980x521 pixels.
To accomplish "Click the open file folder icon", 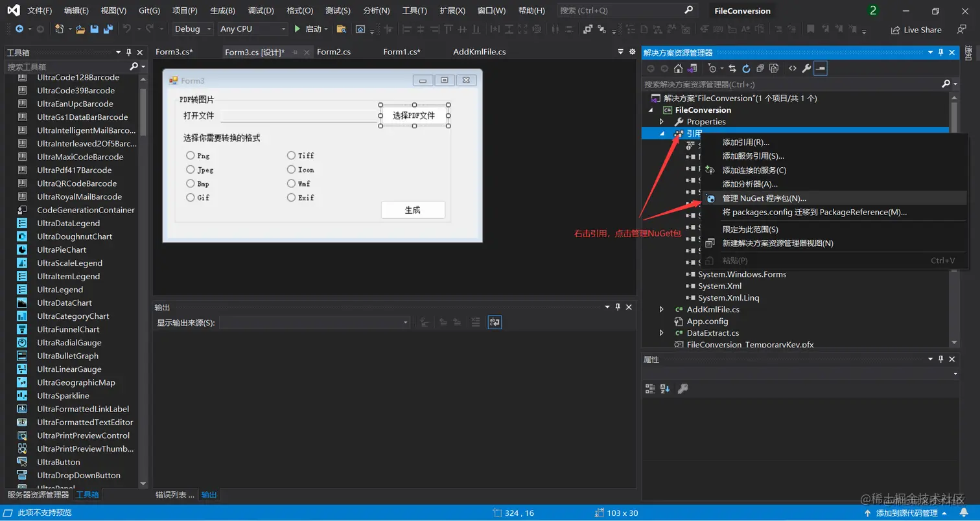I will 81,29.
